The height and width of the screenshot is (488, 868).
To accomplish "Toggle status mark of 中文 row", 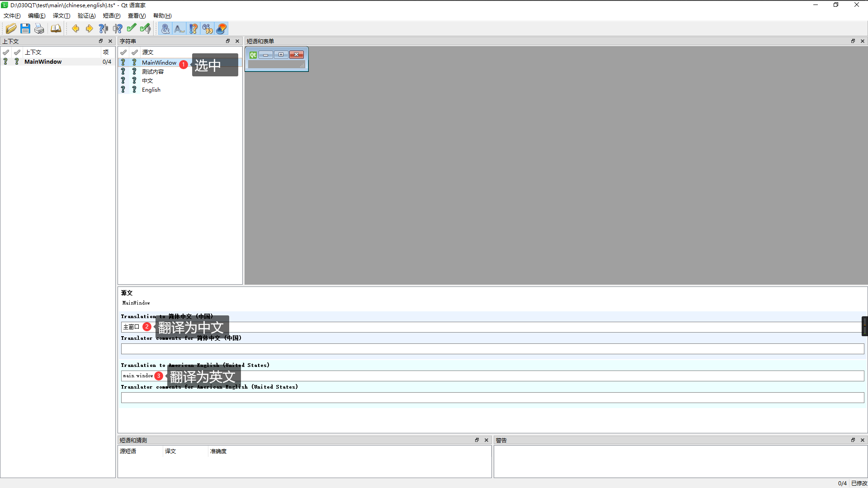I will click(123, 81).
